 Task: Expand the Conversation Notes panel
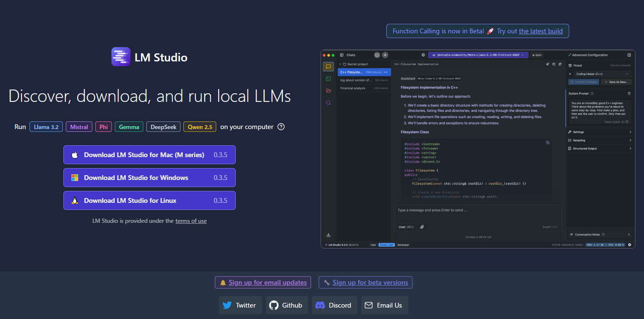coord(600,235)
